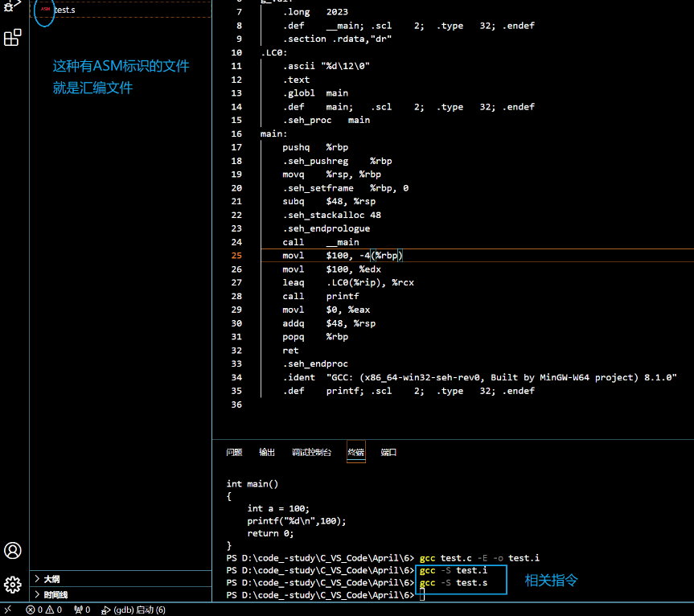
Task: Start debugging with '(gdb) 启动 (6)' label
Action: [x=139, y=610]
